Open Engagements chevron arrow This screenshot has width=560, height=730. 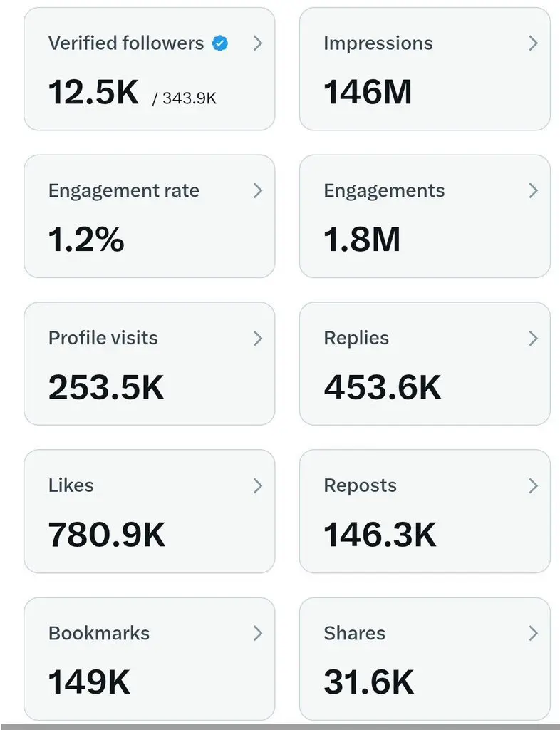pos(534,190)
